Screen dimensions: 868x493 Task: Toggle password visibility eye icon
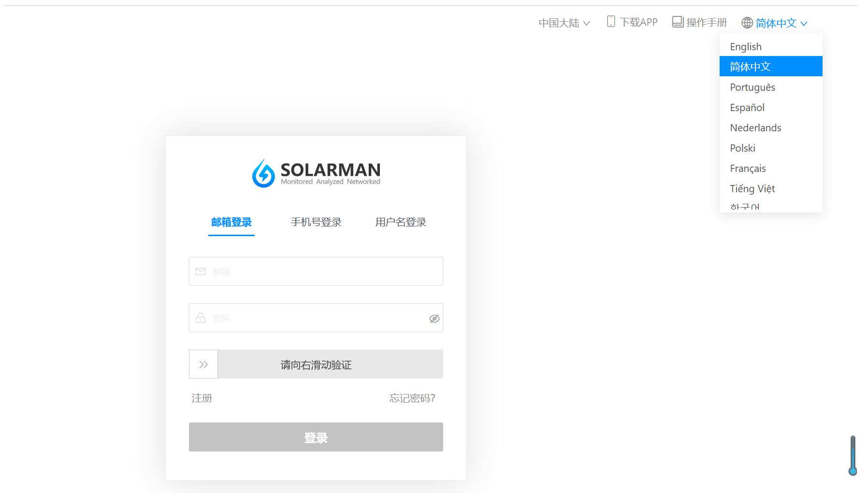tap(434, 318)
